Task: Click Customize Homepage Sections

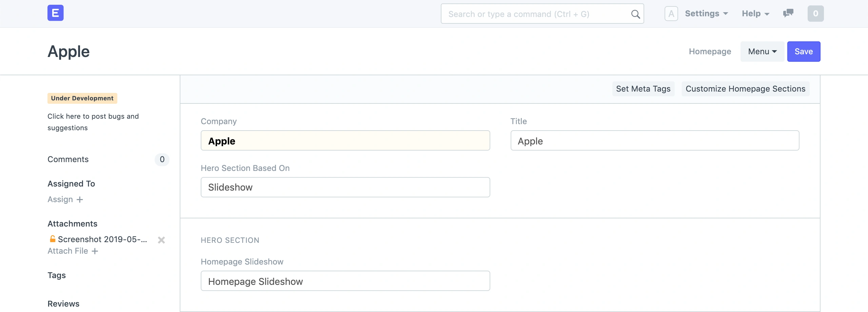Action: 745,89
